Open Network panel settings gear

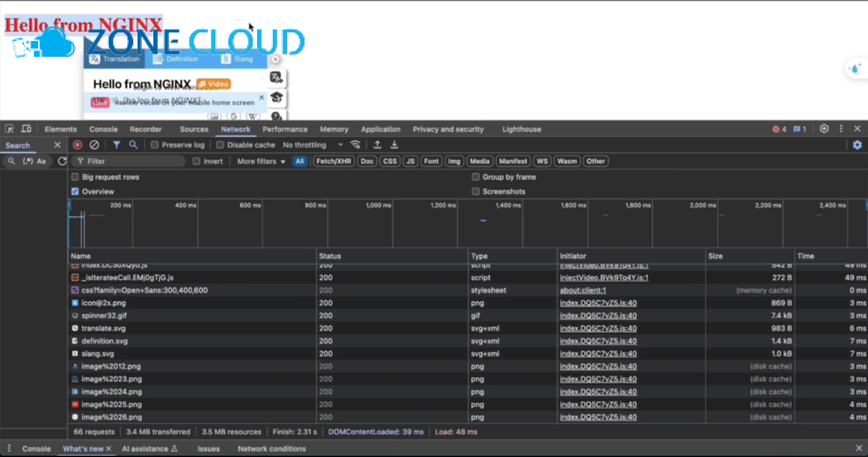click(857, 145)
